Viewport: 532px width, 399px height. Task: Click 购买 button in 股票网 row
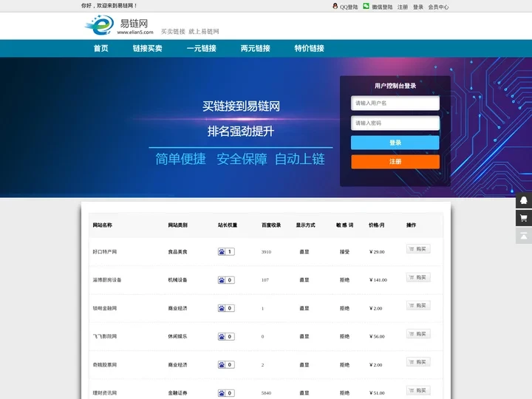tap(418, 362)
